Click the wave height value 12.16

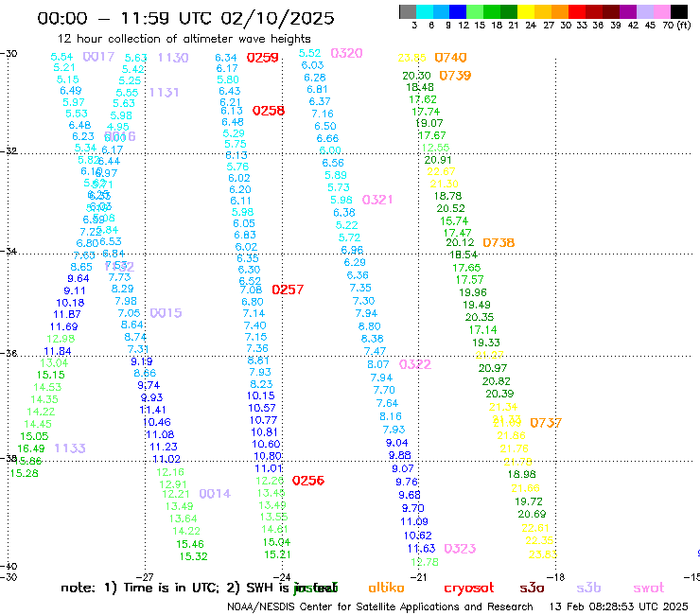[170, 472]
